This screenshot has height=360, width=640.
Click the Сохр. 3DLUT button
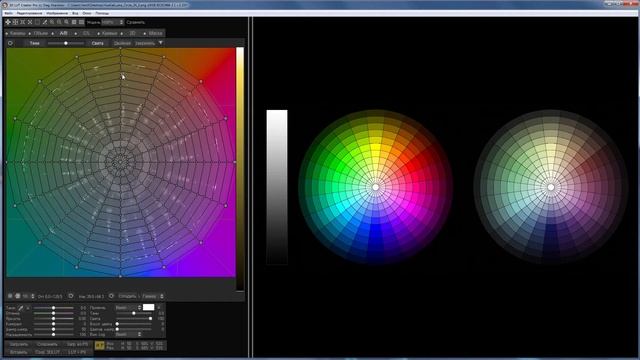47,352
